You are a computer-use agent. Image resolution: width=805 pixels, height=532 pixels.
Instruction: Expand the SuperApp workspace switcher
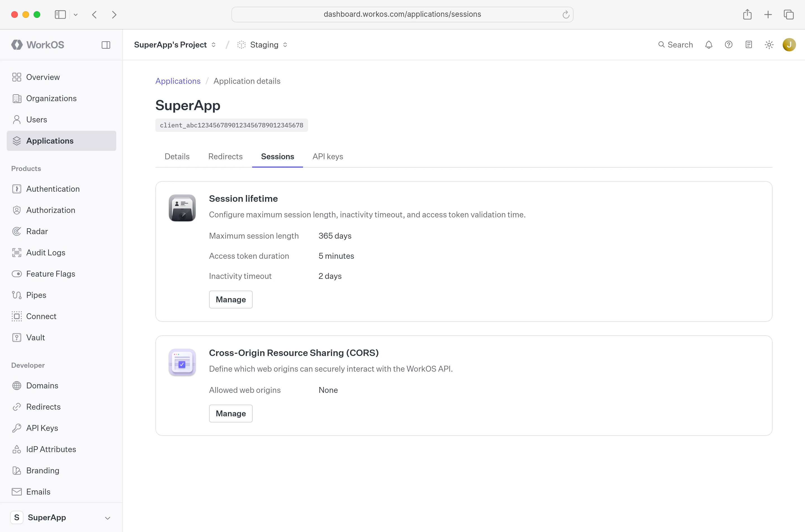tap(61, 517)
